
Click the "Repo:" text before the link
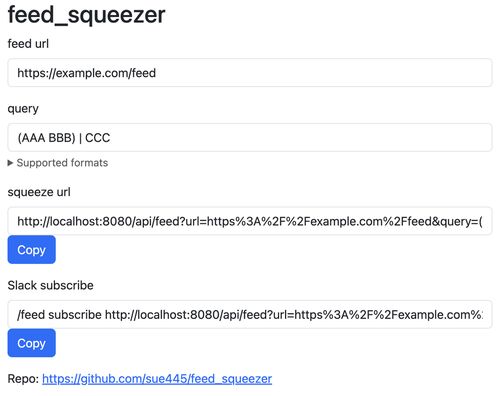coord(23,379)
